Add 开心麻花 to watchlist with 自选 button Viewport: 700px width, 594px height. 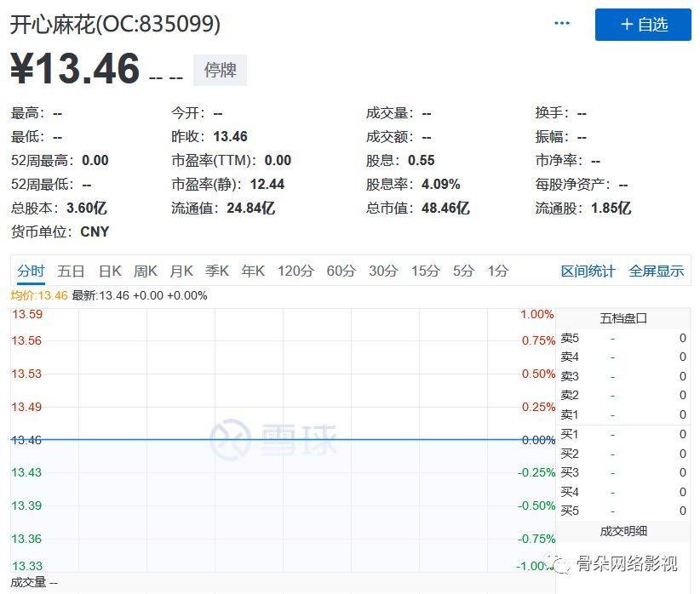[643, 25]
